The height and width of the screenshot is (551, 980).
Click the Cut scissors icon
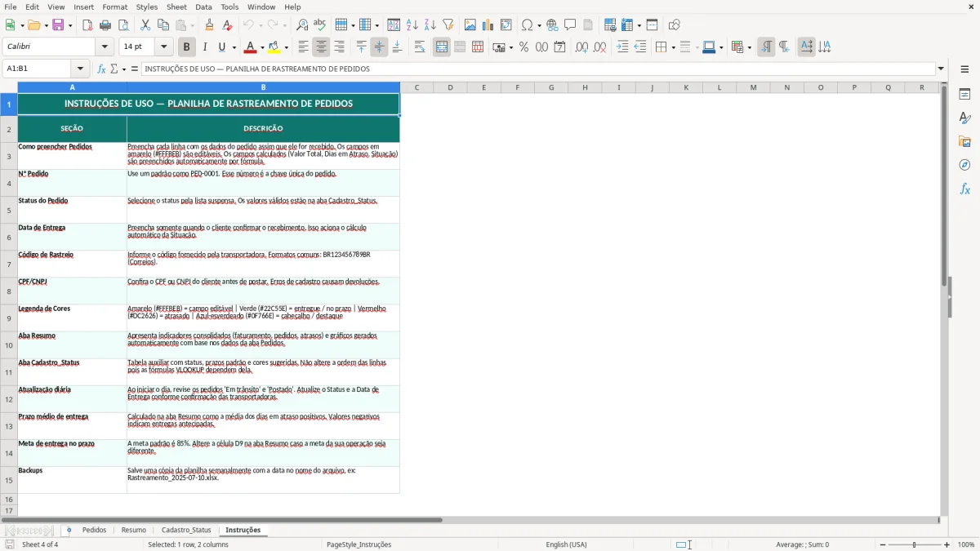coord(145,25)
